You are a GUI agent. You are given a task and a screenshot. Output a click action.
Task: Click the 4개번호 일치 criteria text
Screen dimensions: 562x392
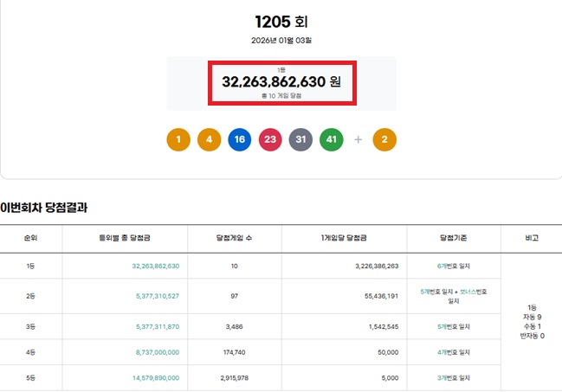click(454, 352)
